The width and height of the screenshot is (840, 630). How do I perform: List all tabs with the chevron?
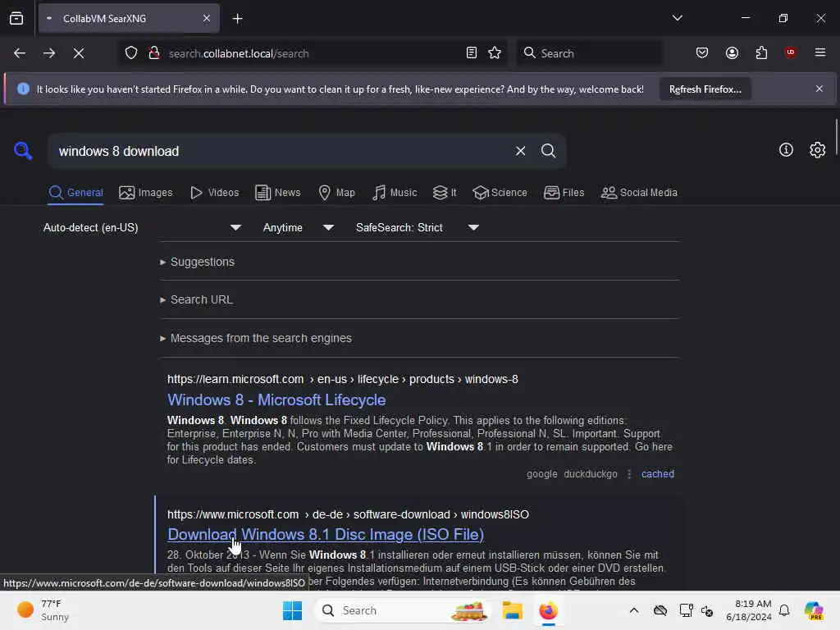coord(677,18)
